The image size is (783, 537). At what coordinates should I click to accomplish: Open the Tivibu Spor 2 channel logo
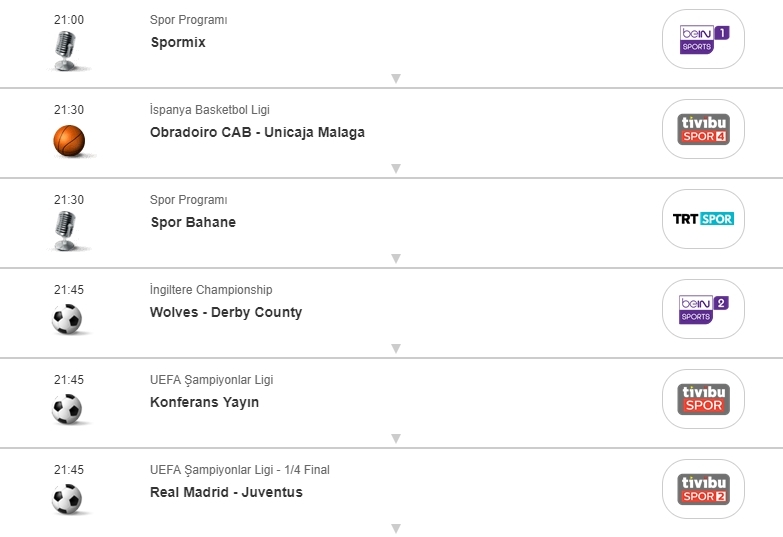tap(704, 489)
